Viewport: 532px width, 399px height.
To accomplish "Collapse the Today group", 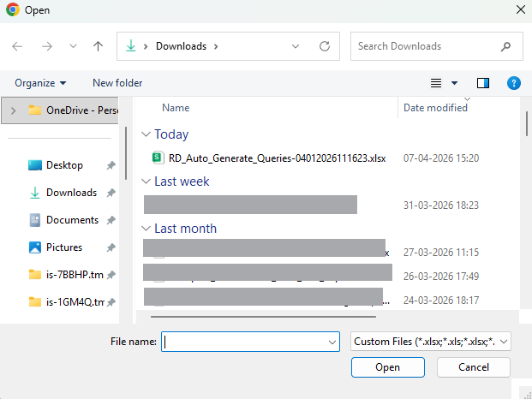I will (x=146, y=134).
